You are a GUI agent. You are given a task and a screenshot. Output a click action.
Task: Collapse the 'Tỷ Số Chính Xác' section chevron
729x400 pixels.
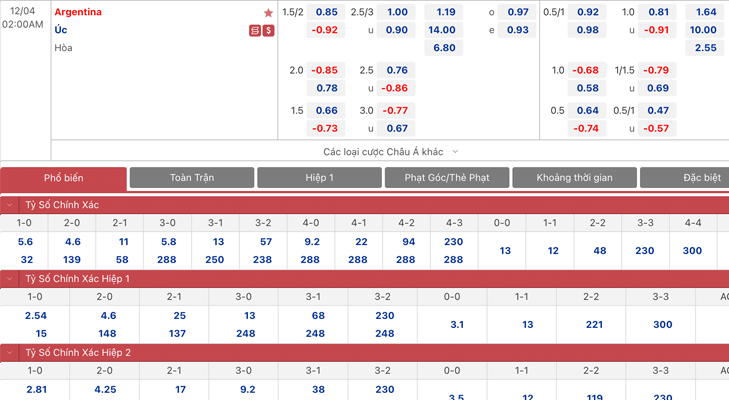click(9, 205)
